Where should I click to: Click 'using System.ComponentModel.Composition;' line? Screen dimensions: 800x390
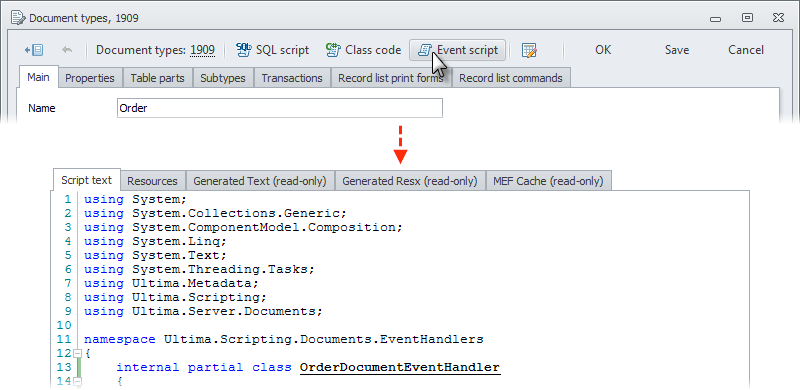(243, 227)
